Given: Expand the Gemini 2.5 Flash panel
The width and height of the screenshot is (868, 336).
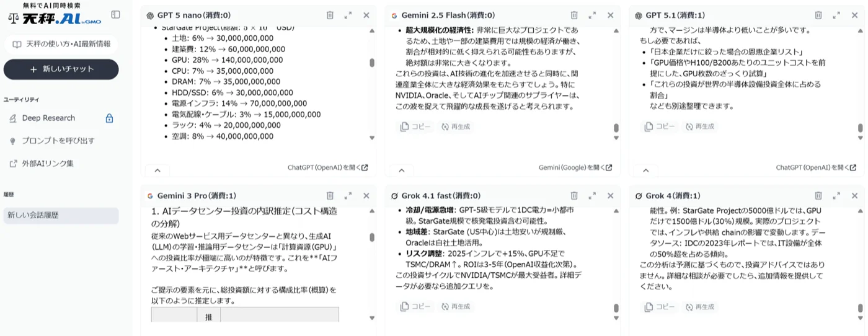Looking at the screenshot, I should click(592, 15).
